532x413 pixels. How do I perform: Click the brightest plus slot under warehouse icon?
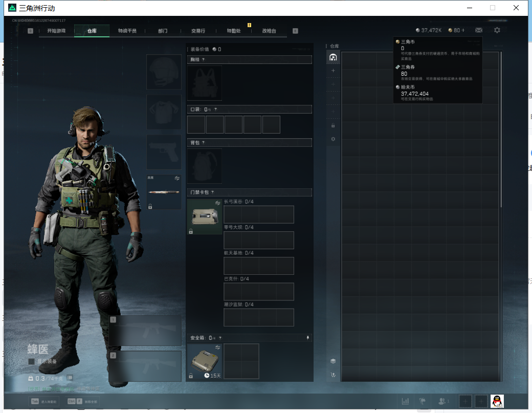pos(333,71)
